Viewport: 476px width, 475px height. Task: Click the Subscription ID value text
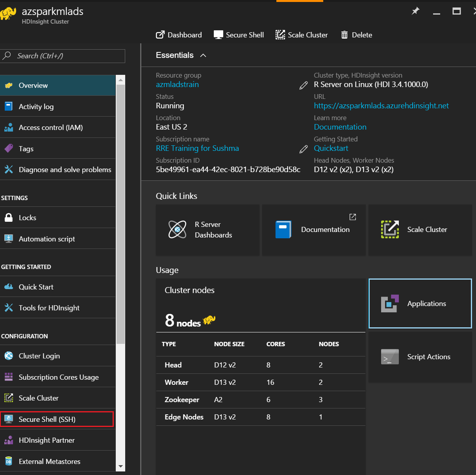point(228,169)
